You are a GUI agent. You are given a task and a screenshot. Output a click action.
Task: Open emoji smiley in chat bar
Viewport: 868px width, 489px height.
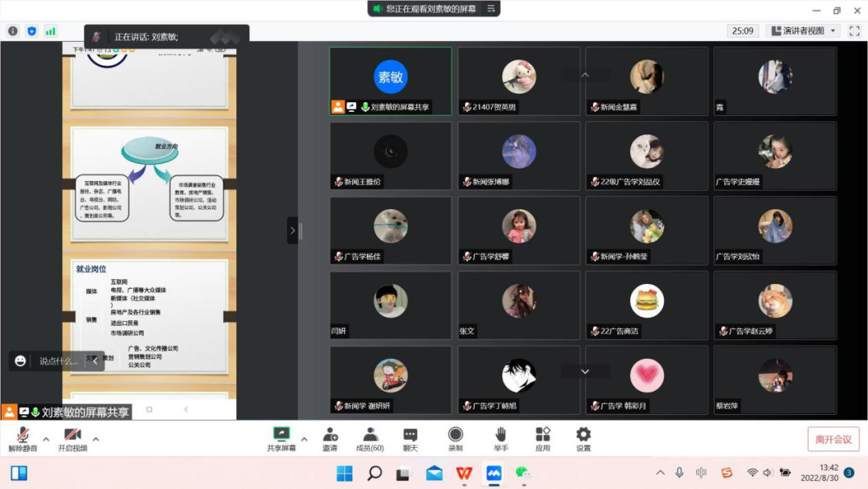click(x=20, y=361)
